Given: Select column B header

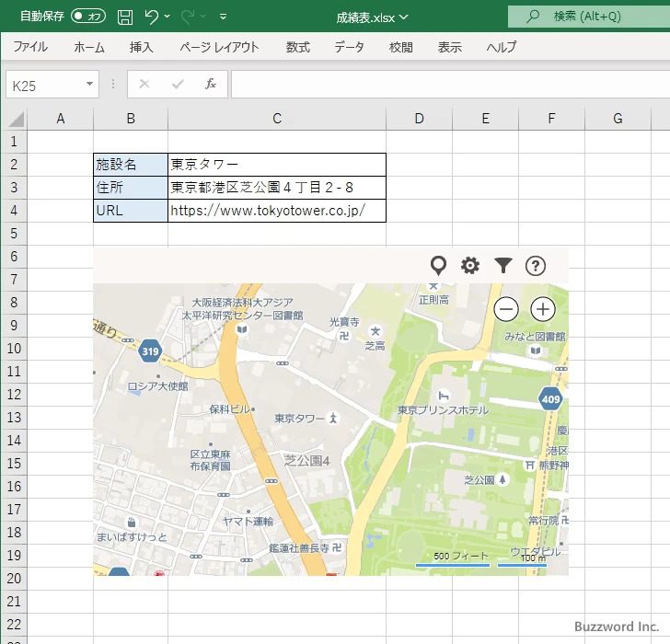Looking at the screenshot, I should click(x=131, y=119).
